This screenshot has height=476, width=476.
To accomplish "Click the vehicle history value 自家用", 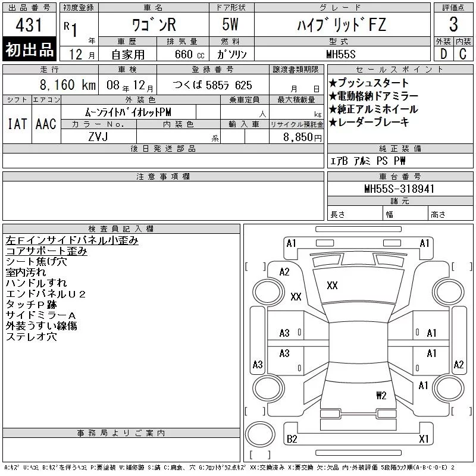I will pyautogui.click(x=128, y=55).
